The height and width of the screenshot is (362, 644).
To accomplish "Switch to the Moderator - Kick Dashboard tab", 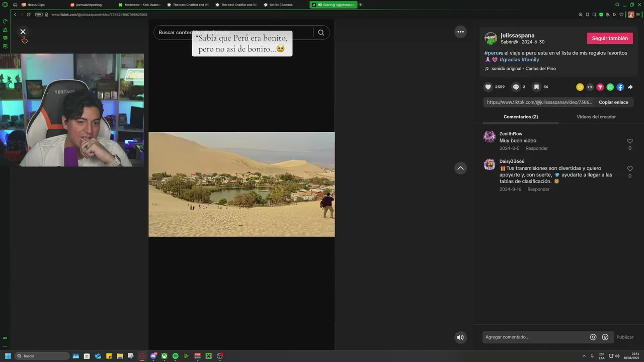I will pos(139,5).
